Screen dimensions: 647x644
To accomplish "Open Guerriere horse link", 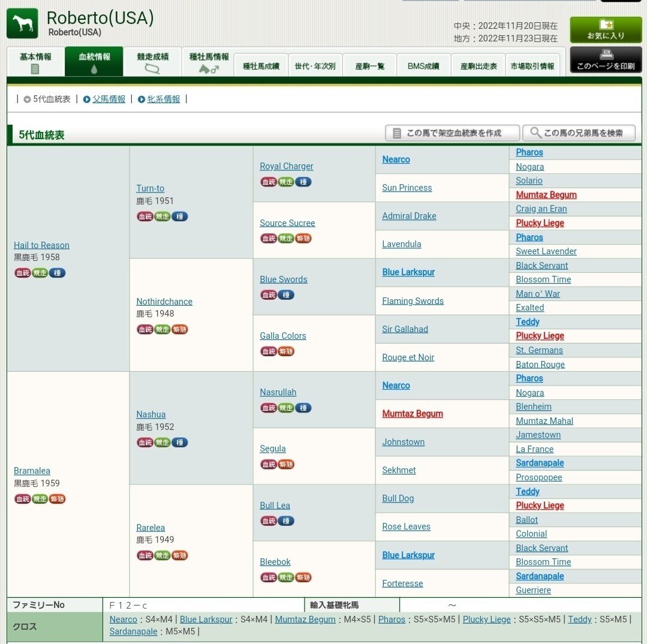I will [533, 590].
